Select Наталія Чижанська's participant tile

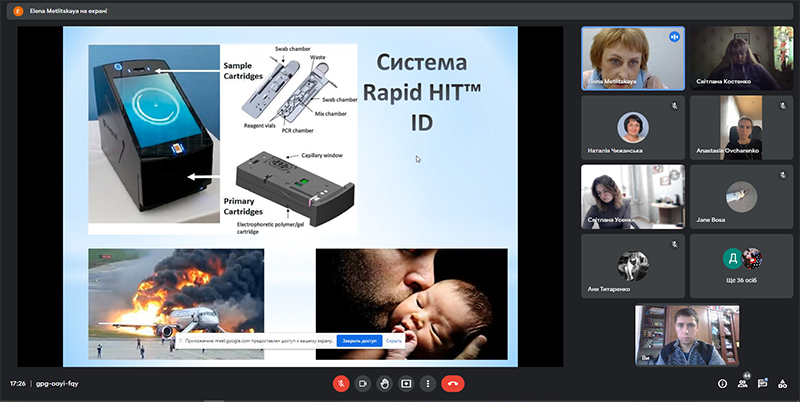[633, 128]
